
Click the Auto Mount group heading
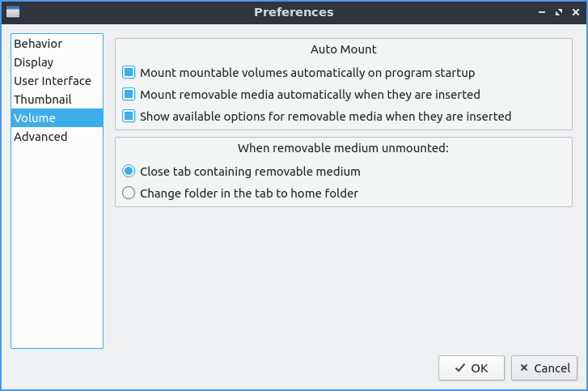(x=344, y=49)
